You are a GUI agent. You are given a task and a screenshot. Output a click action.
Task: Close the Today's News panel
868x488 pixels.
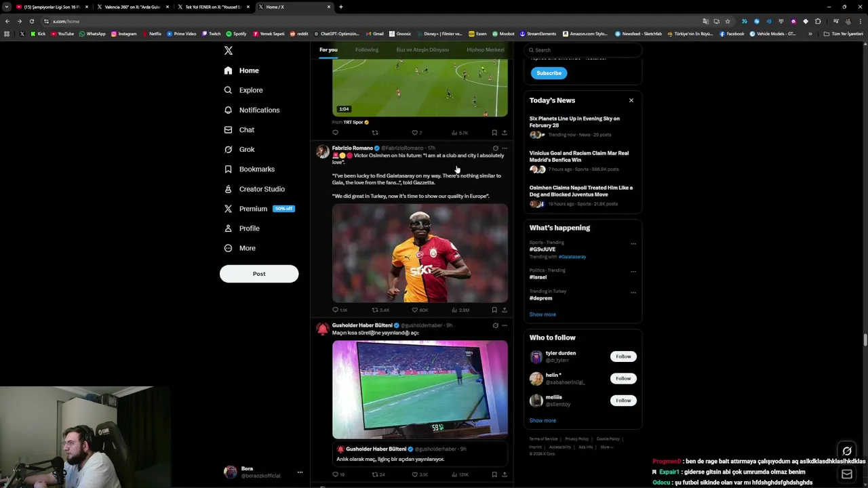(631, 100)
